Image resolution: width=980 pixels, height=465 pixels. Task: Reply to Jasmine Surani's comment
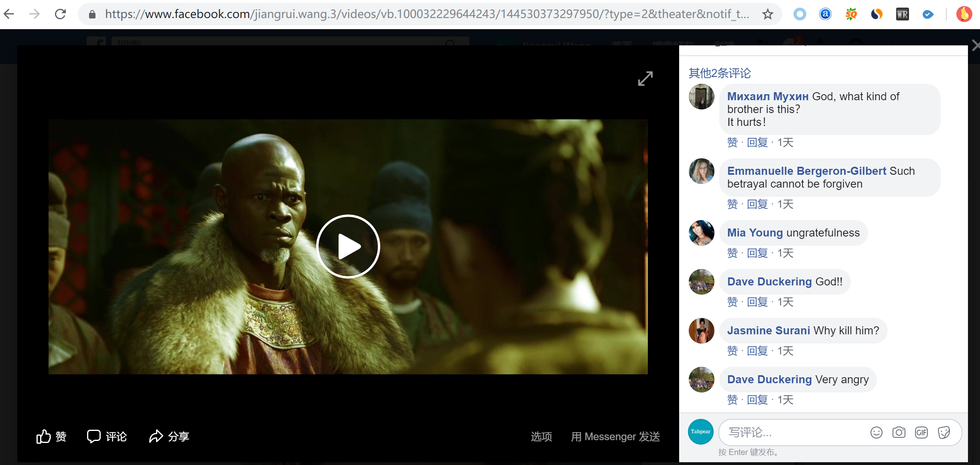tap(757, 351)
